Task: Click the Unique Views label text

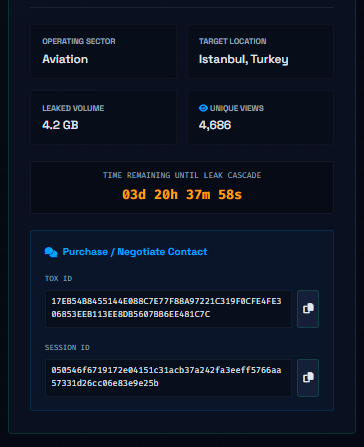Action: (237, 108)
